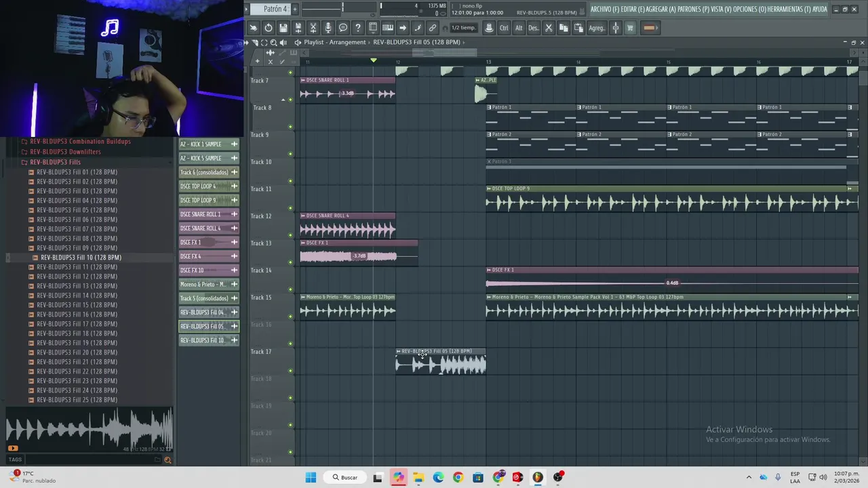The height and width of the screenshot is (488, 868).
Task: Open REV-BLDUPS3 Fill 05 clip menu on Track 17
Action: coord(399,351)
